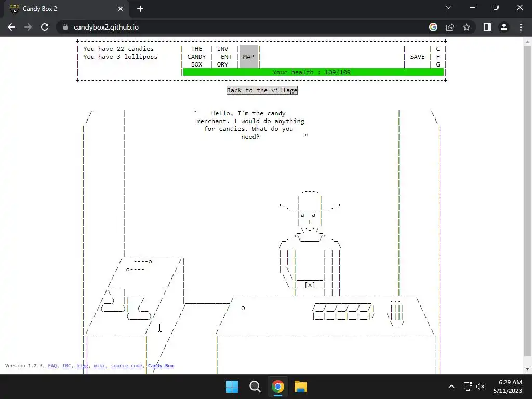Screen dimensions: 532x399
Task: Open the blog link
Action: (x=82, y=366)
